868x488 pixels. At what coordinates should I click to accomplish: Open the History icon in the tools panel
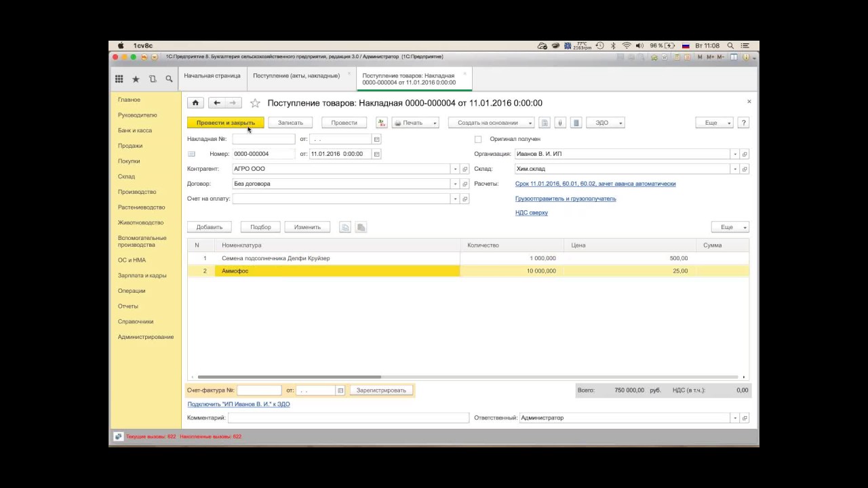point(153,79)
